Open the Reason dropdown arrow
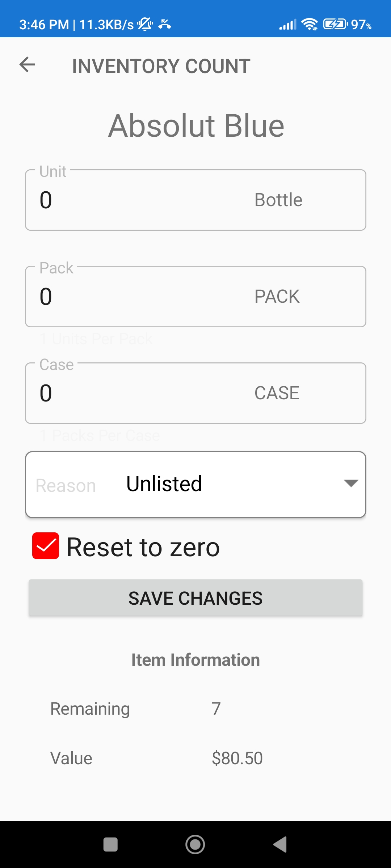Image resolution: width=391 pixels, height=868 pixels. point(351,484)
